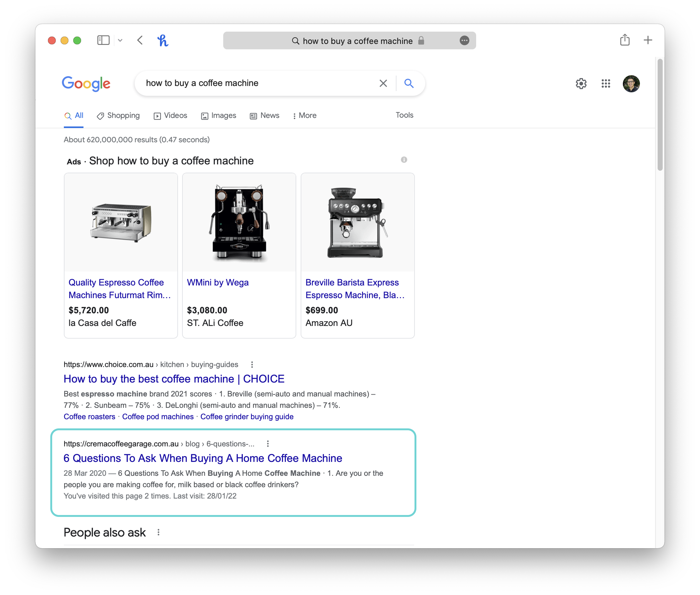The image size is (700, 595).
Task: Click the Google logo
Action: pos(86,83)
